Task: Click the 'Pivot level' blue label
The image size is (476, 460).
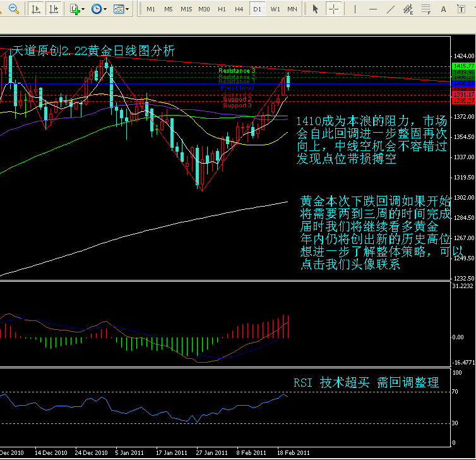Action: click(x=237, y=88)
